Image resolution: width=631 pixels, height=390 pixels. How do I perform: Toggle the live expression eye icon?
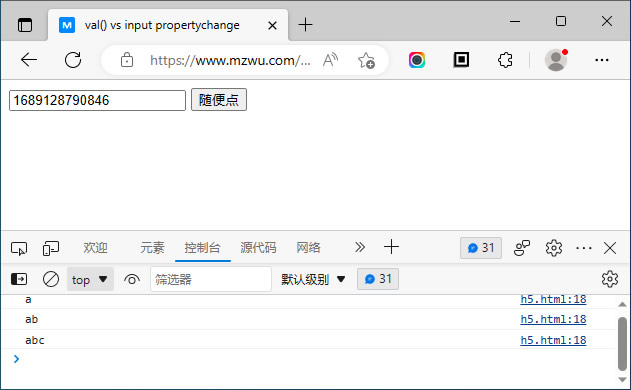click(x=132, y=279)
